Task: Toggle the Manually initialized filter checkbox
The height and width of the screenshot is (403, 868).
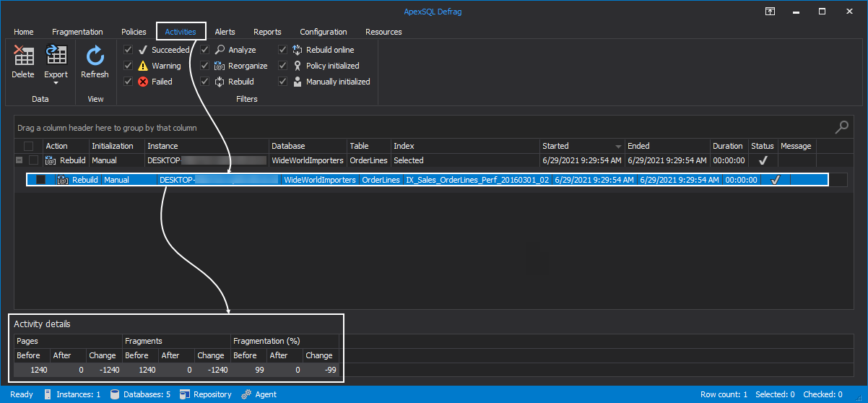Action: [x=283, y=82]
